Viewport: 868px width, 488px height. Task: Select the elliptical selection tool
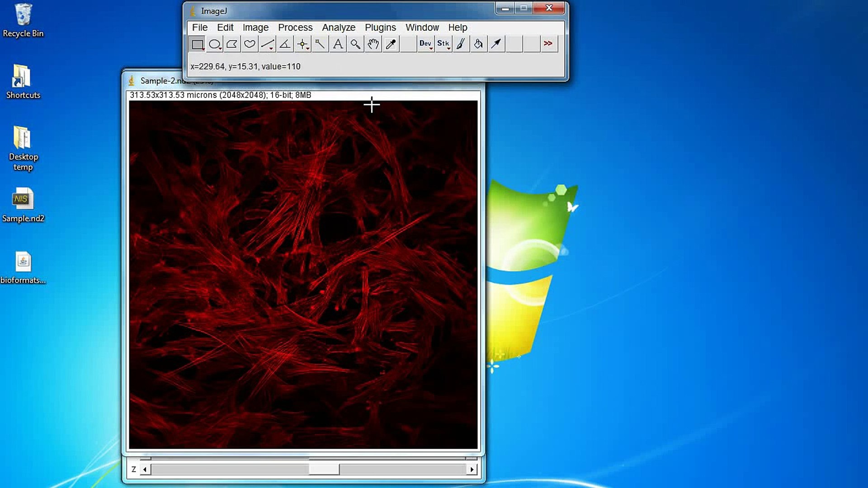pyautogui.click(x=215, y=43)
